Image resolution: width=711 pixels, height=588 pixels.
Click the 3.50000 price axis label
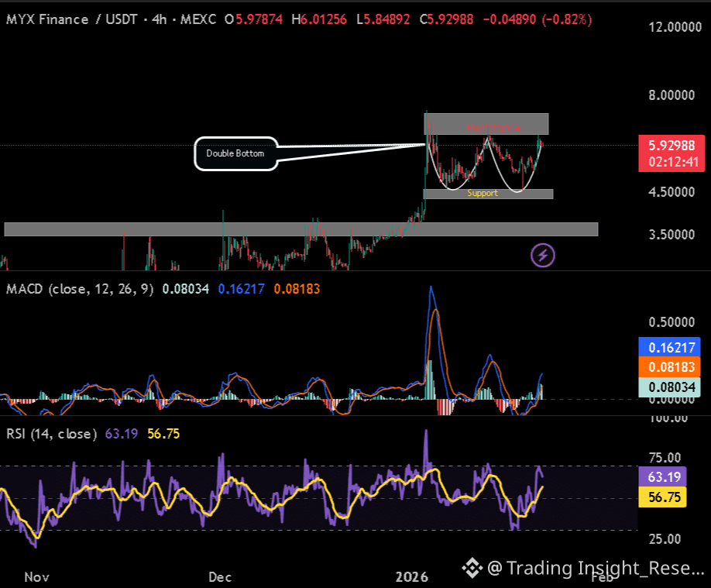tap(671, 235)
